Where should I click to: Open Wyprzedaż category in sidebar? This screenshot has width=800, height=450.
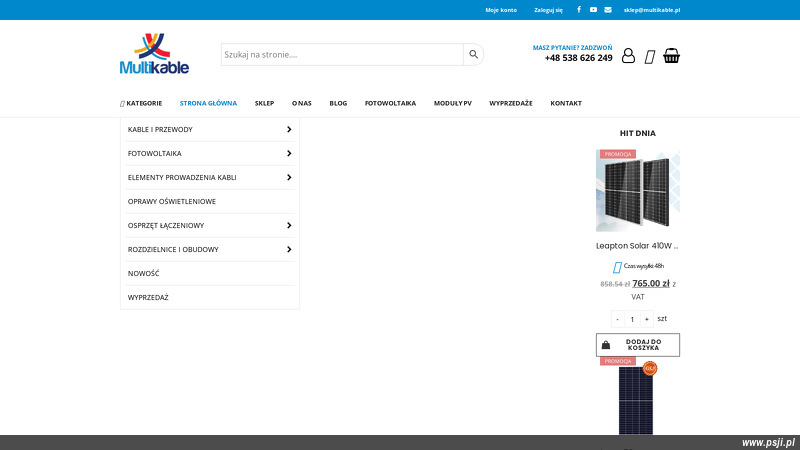pos(148,297)
